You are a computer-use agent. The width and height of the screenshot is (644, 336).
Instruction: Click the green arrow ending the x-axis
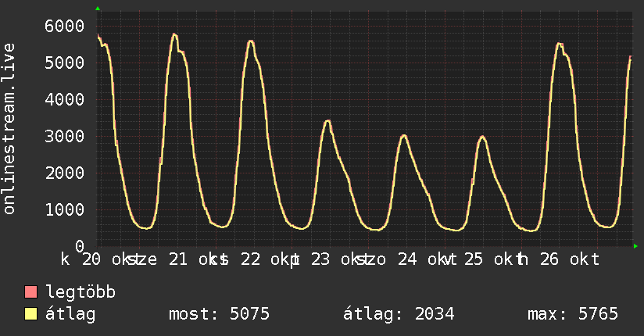point(635,246)
